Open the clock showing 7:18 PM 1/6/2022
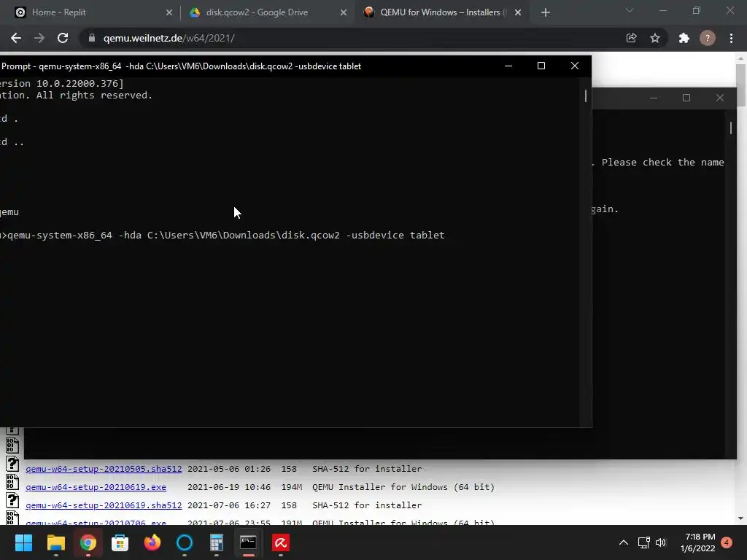This screenshot has width=747, height=560. tap(698, 542)
